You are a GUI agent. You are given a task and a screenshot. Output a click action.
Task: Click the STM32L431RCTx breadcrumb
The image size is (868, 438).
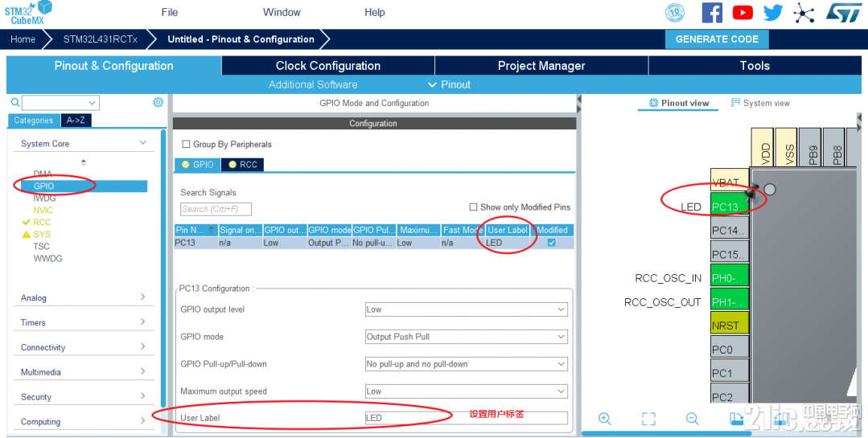tap(101, 39)
